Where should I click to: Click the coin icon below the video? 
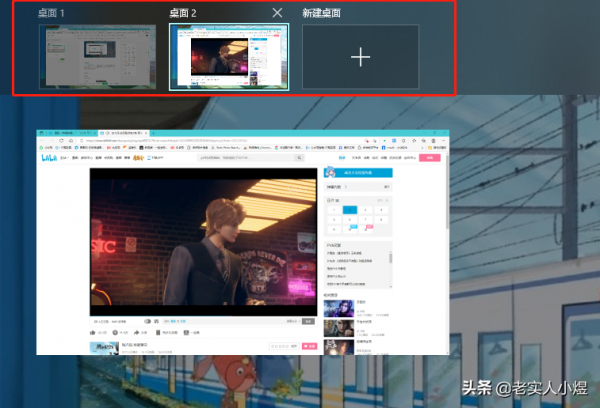[x=115, y=333]
